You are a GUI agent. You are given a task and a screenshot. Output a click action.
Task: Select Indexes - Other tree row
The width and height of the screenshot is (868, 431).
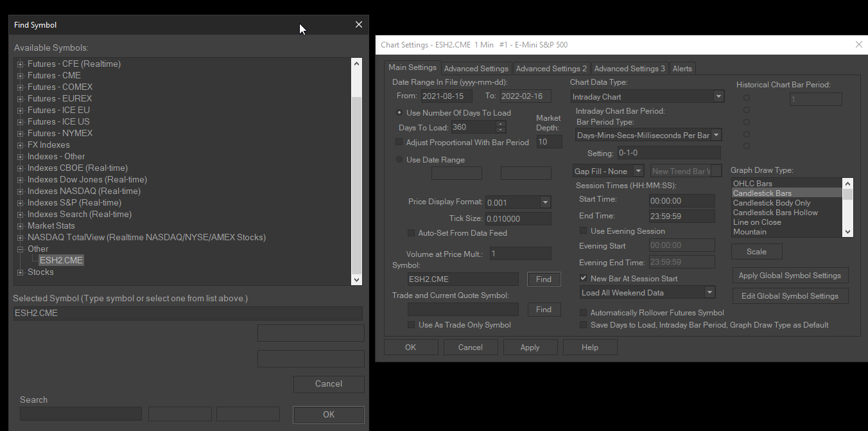56,156
